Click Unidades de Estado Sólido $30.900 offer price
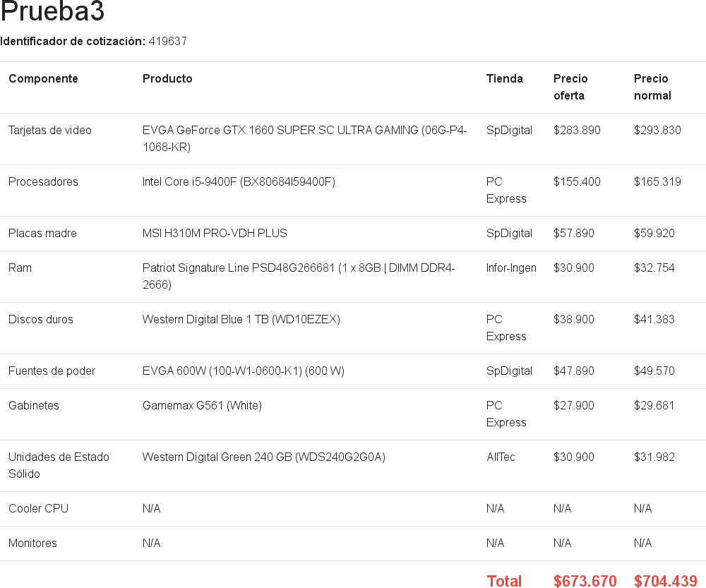 573,457
